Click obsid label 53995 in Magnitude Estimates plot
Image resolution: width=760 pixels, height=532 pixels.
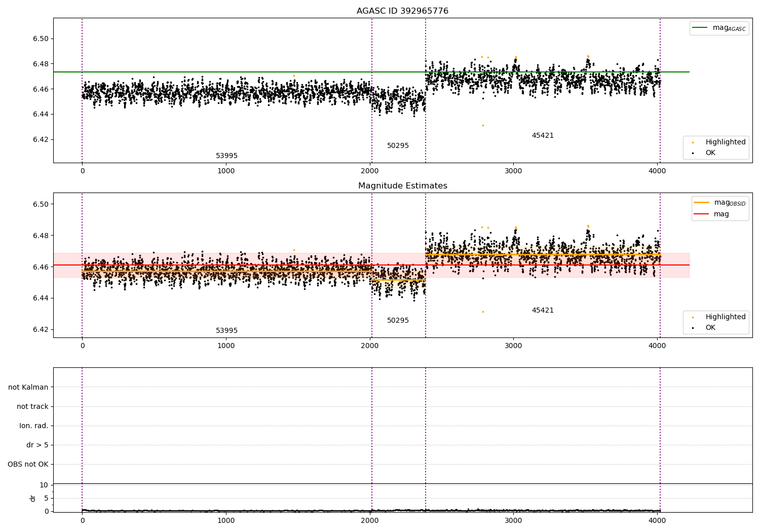point(226,331)
